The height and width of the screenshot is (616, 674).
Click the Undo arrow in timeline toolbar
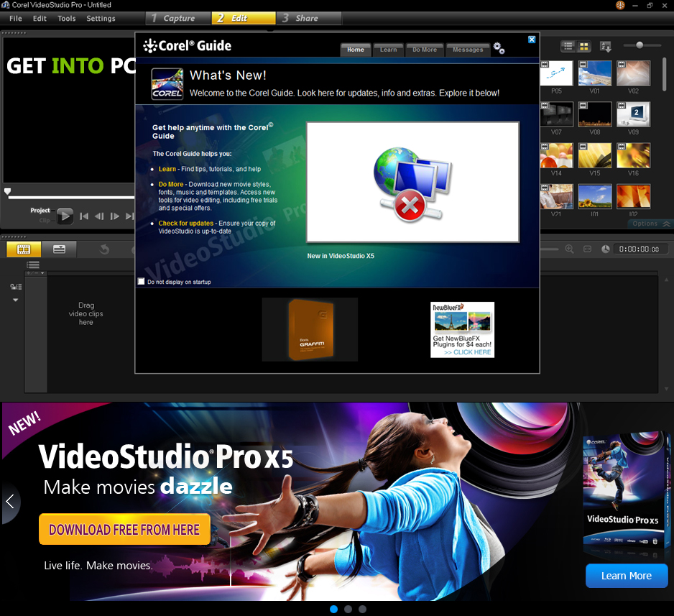(104, 249)
